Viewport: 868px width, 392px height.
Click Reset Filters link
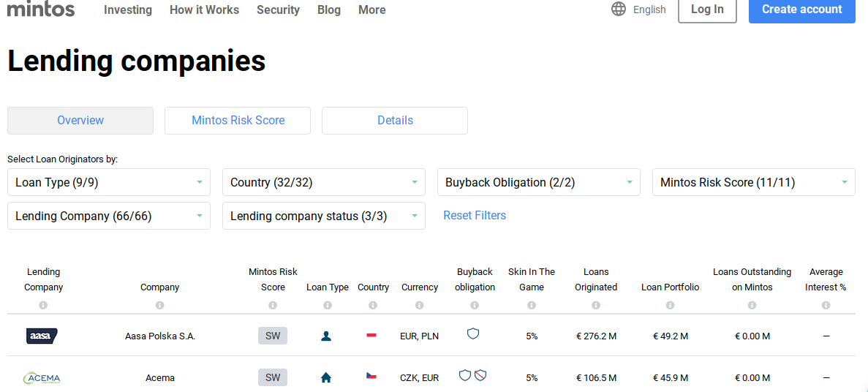point(475,215)
